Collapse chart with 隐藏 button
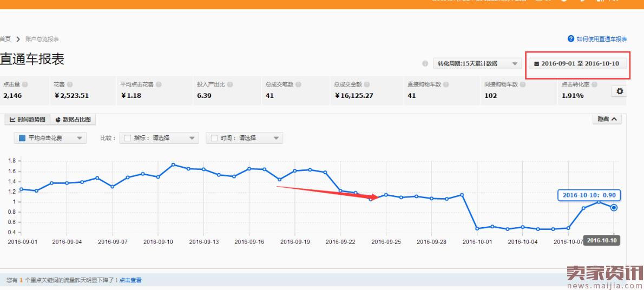 [x=607, y=119]
